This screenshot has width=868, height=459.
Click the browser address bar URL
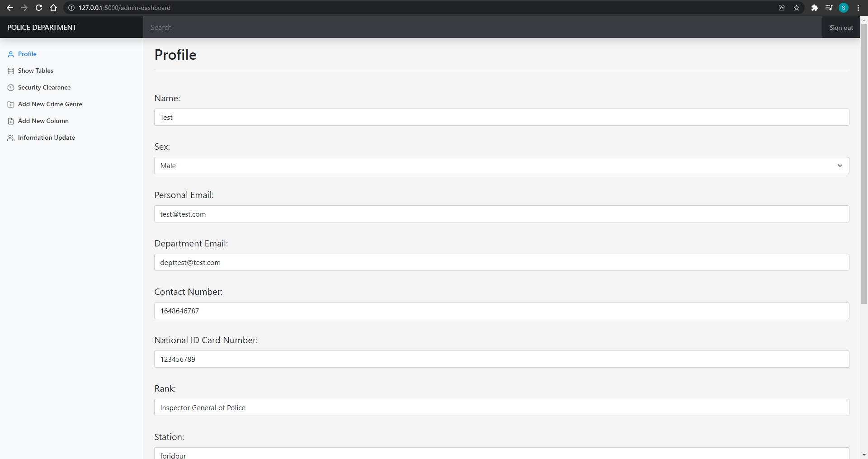pyautogui.click(x=124, y=8)
